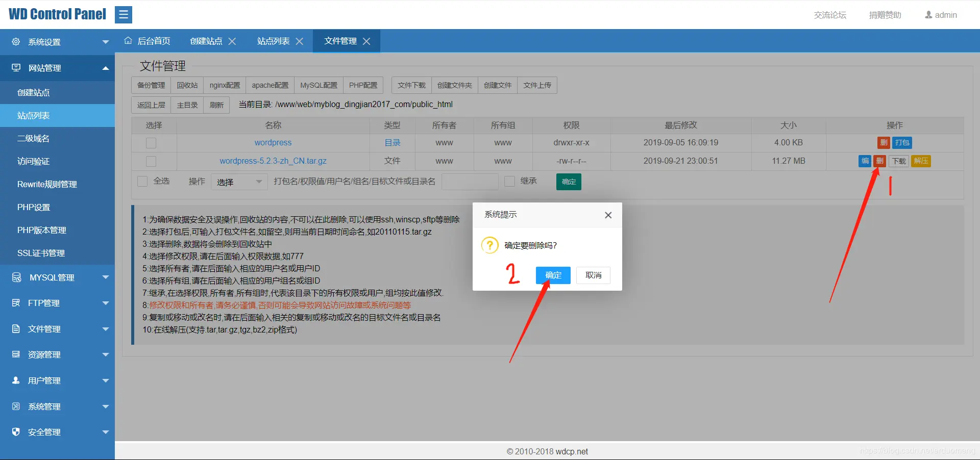980x460 pixels.
Task: Click the 编 edit icon for the tar.gz file
Action: click(864, 161)
